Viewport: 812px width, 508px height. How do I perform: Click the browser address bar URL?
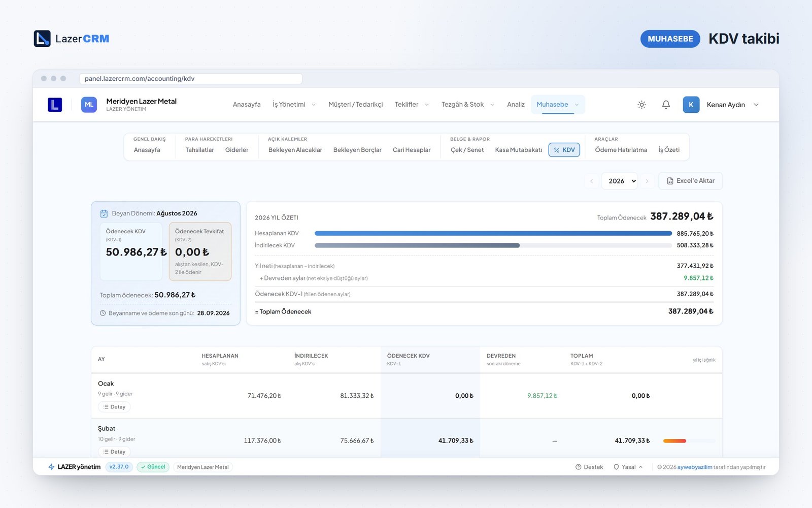click(191, 79)
